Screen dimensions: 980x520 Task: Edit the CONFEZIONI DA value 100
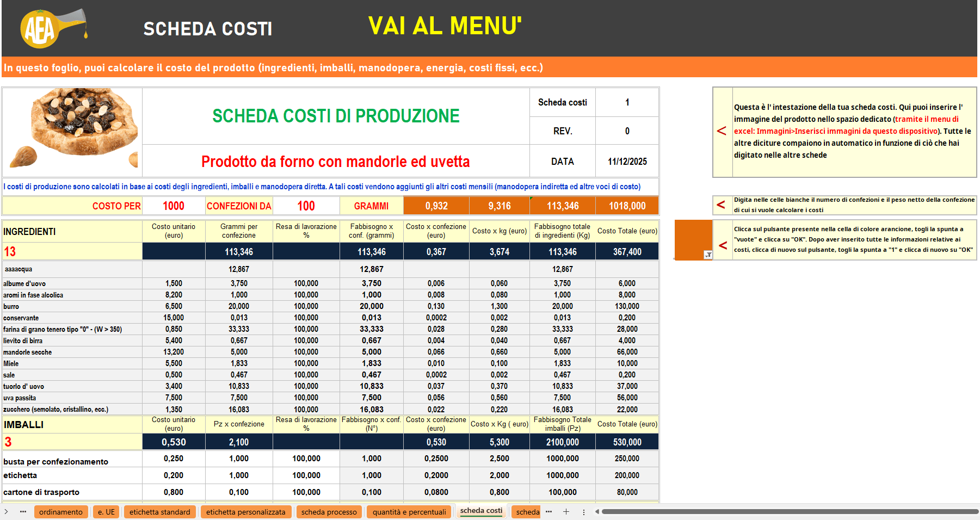click(x=306, y=206)
